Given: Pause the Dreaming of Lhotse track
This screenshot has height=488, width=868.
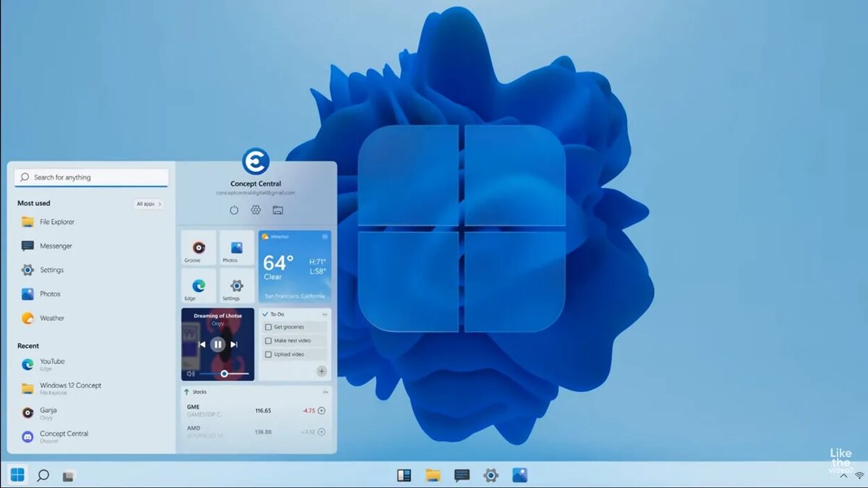Looking at the screenshot, I should point(218,345).
